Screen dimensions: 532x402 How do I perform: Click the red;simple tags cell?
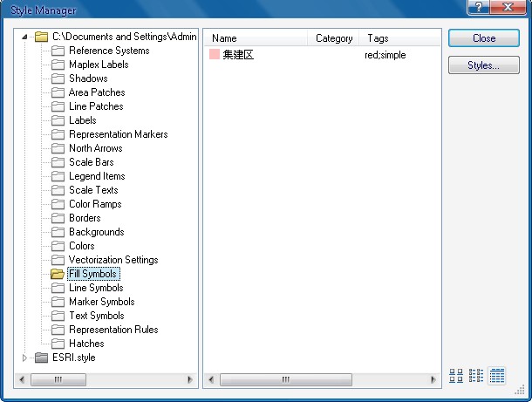tap(385, 55)
